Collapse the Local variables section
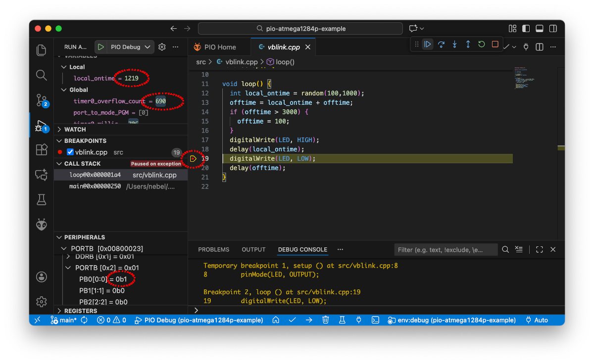The width and height of the screenshot is (594, 364). [x=64, y=67]
